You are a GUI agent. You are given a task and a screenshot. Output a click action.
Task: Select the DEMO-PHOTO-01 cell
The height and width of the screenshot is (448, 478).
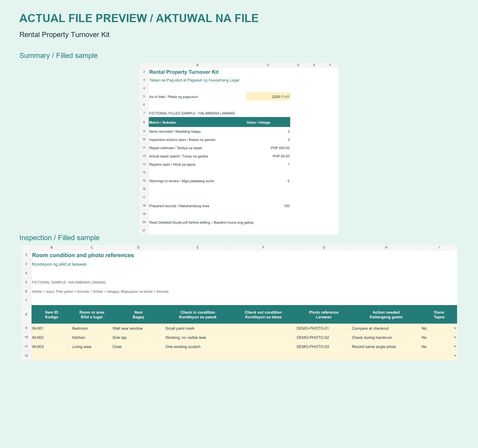pyautogui.click(x=324, y=328)
